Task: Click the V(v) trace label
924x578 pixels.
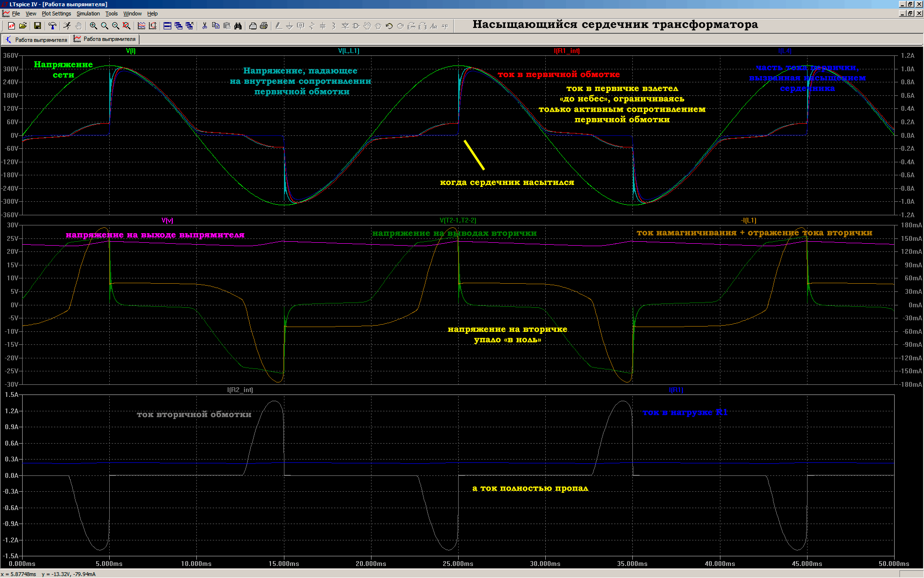Action: 167,220
